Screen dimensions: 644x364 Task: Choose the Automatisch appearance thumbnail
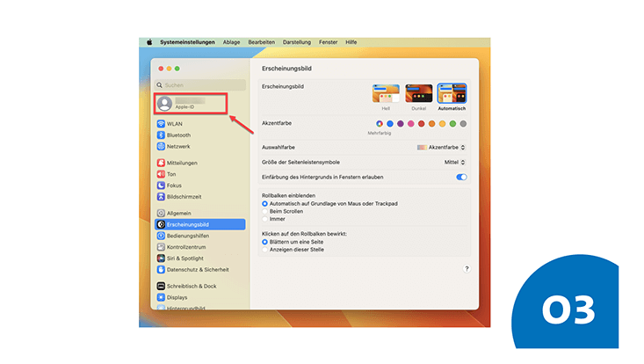pyautogui.click(x=452, y=93)
